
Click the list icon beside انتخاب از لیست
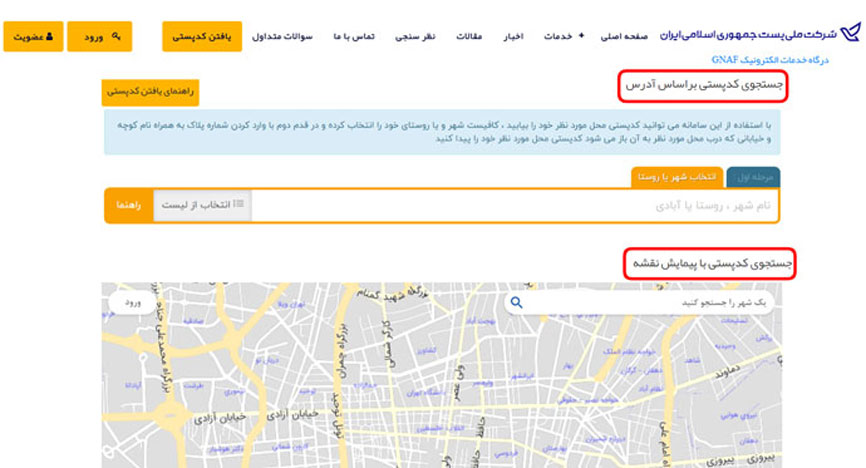pos(239,204)
